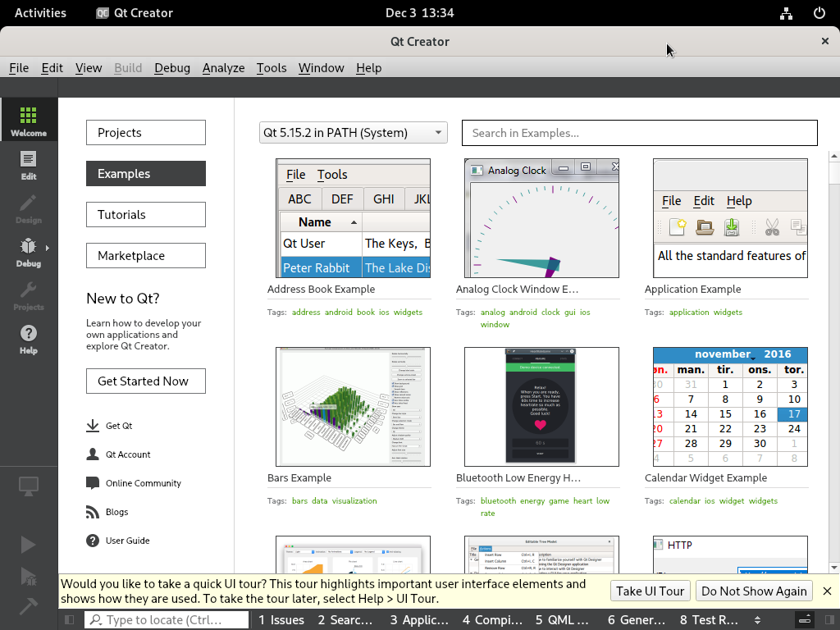This screenshot has height=630, width=840.
Task: Select the Projects welcome page button
Action: (x=146, y=132)
